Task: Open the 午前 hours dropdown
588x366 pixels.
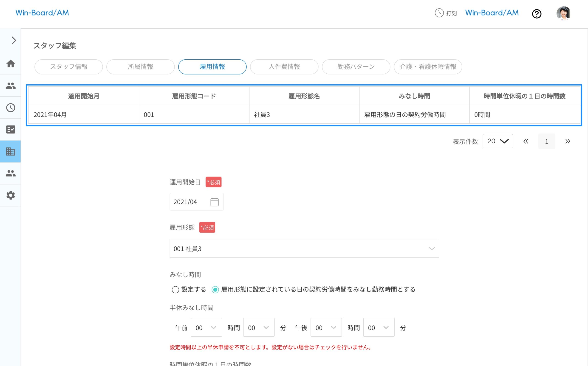Action: click(206, 327)
